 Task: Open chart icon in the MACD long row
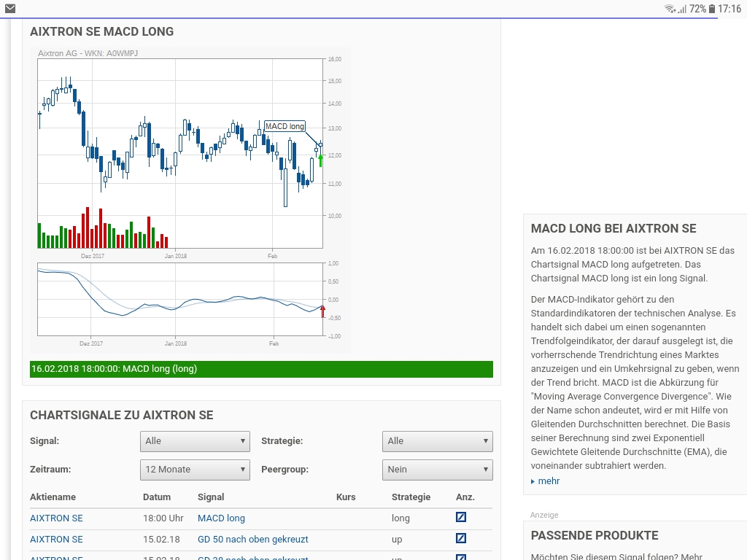coord(461,517)
